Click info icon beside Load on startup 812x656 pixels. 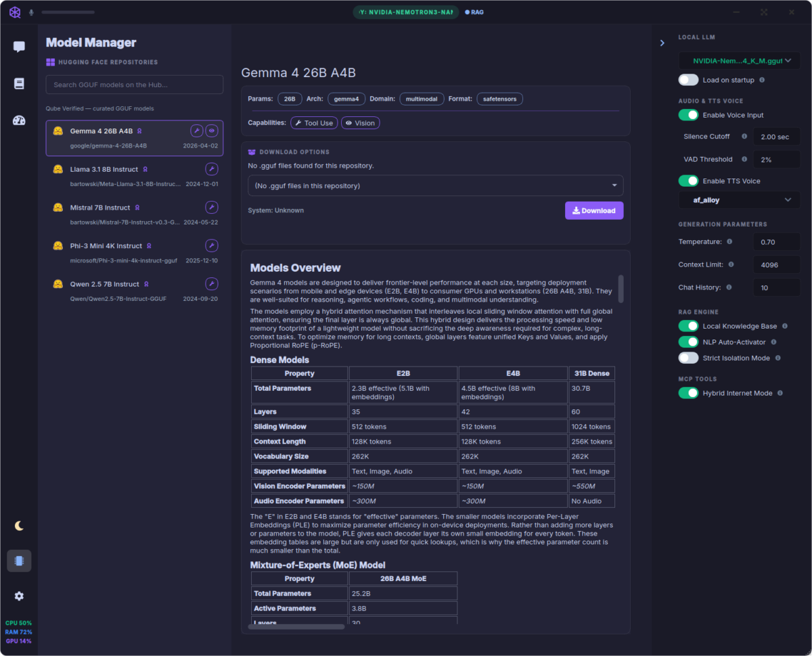pyautogui.click(x=762, y=80)
